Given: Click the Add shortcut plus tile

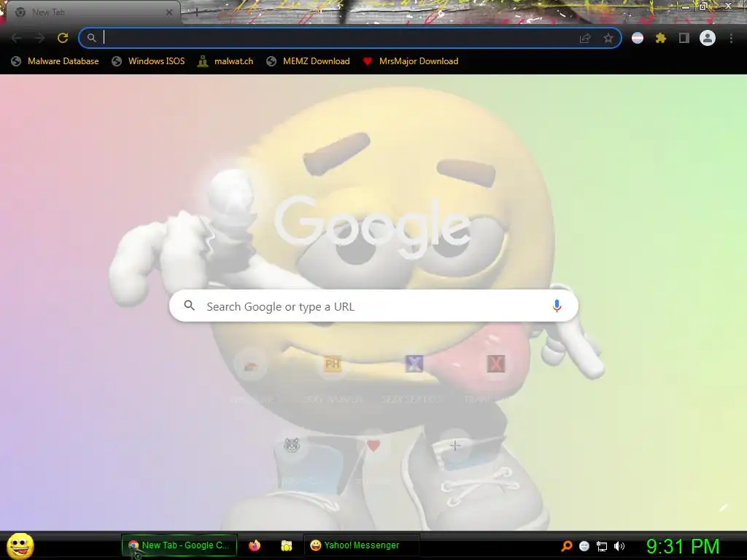Looking at the screenshot, I should click(455, 446).
